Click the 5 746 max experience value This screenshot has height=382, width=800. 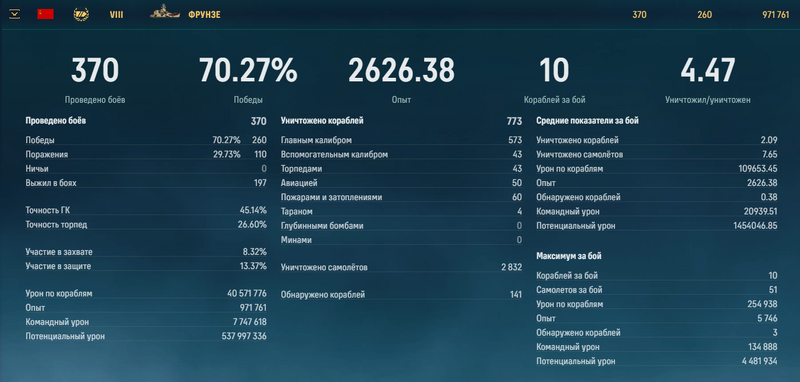[767, 319]
